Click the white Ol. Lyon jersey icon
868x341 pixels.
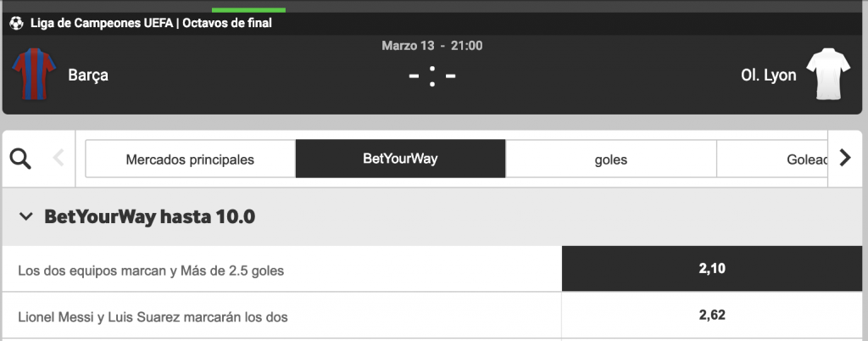827,74
